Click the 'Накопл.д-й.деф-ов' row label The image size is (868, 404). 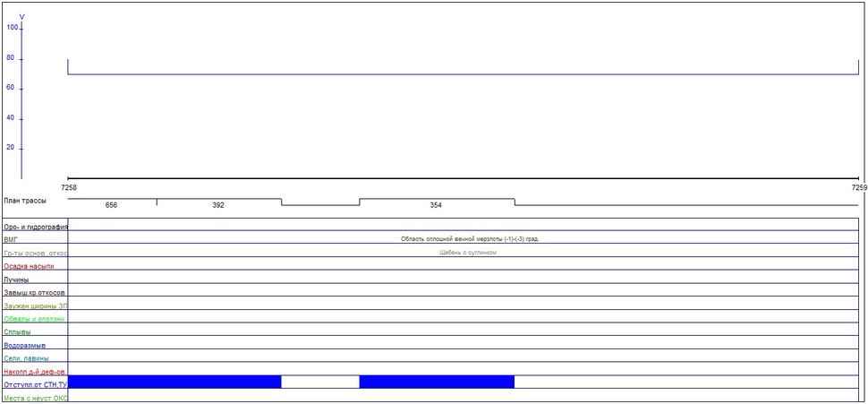[36, 372]
